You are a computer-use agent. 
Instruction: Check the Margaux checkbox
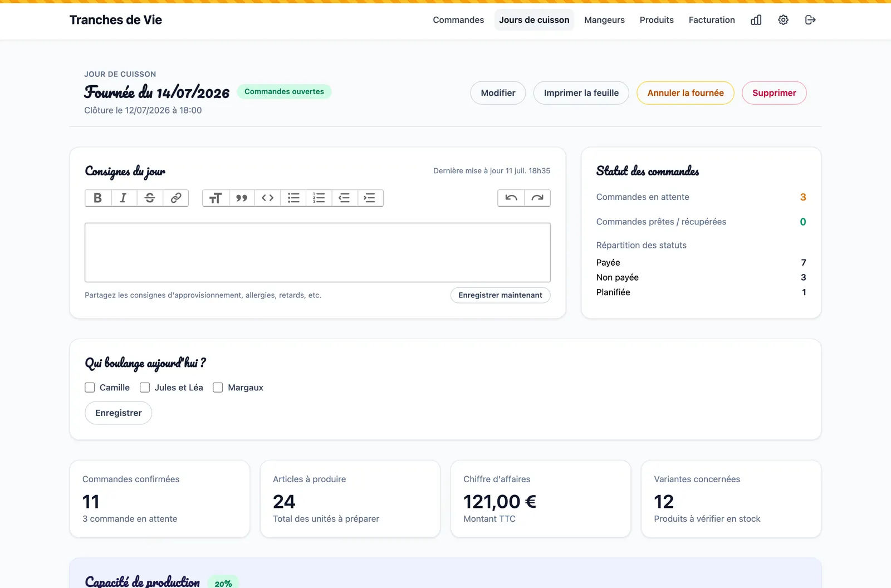pyautogui.click(x=218, y=388)
